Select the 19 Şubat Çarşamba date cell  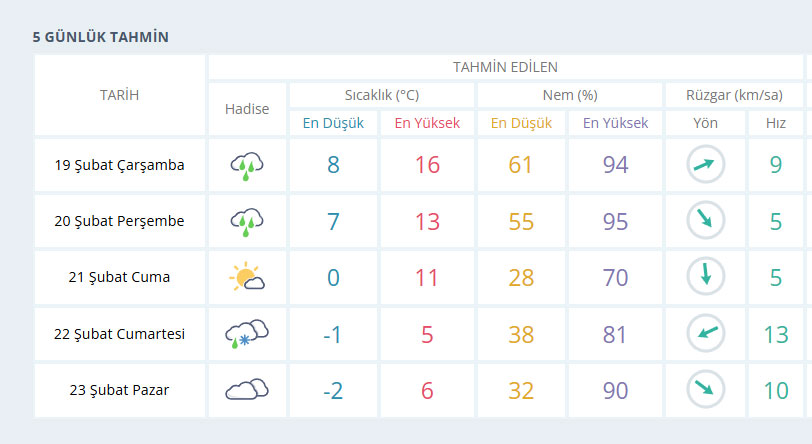[x=120, y=165]
